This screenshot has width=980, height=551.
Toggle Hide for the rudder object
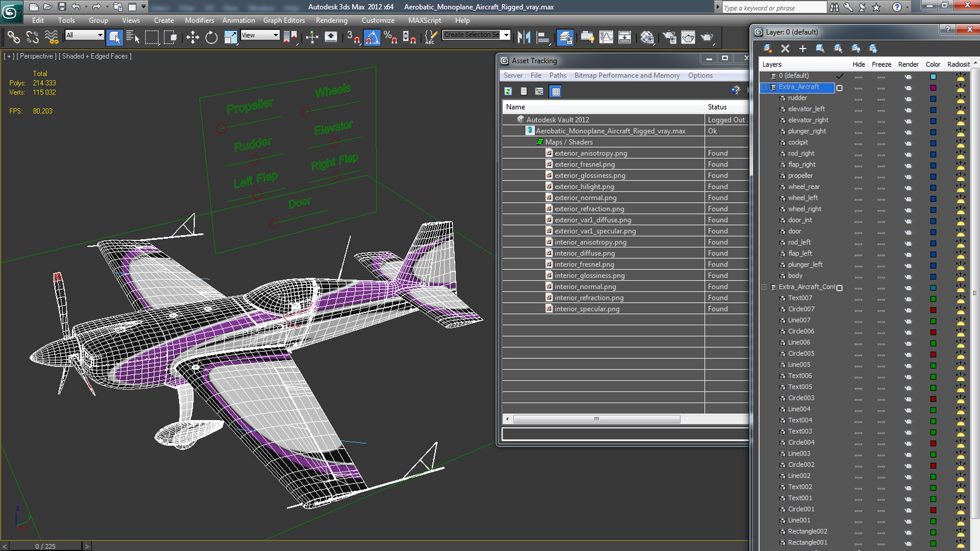[858, 98]
